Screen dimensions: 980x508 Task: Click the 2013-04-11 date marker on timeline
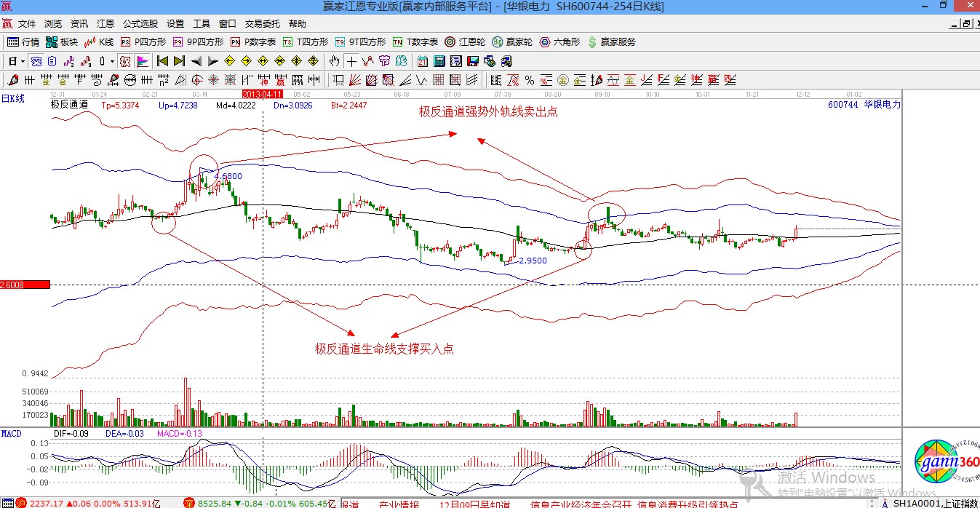click(261, 95)
